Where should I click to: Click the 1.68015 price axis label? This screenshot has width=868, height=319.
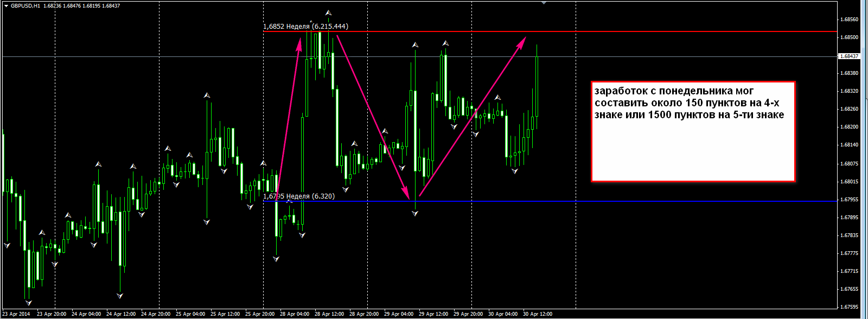coord(849,181)
